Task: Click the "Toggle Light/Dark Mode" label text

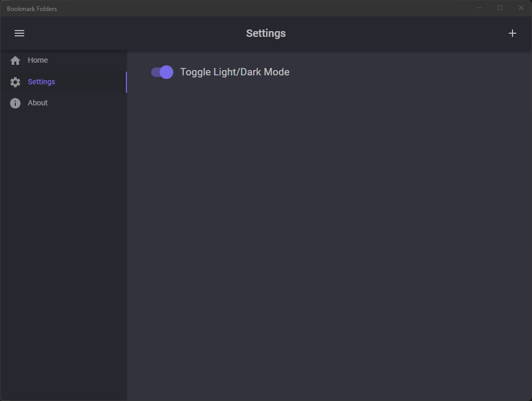Action: 235,72
